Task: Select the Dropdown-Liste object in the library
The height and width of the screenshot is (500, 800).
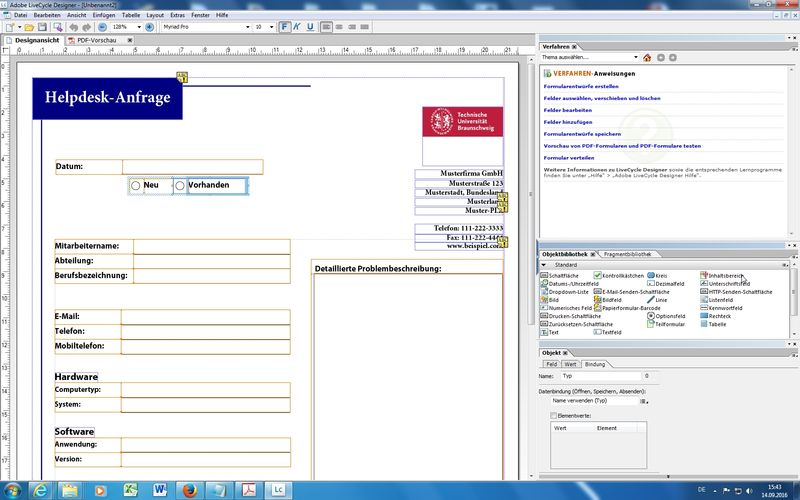Action: [564, 291]
